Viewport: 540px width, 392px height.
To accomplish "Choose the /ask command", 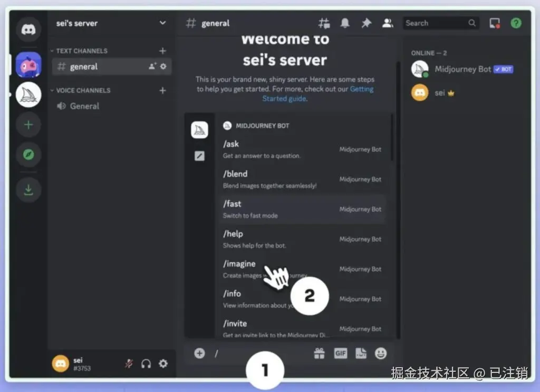I will [302, 149].
